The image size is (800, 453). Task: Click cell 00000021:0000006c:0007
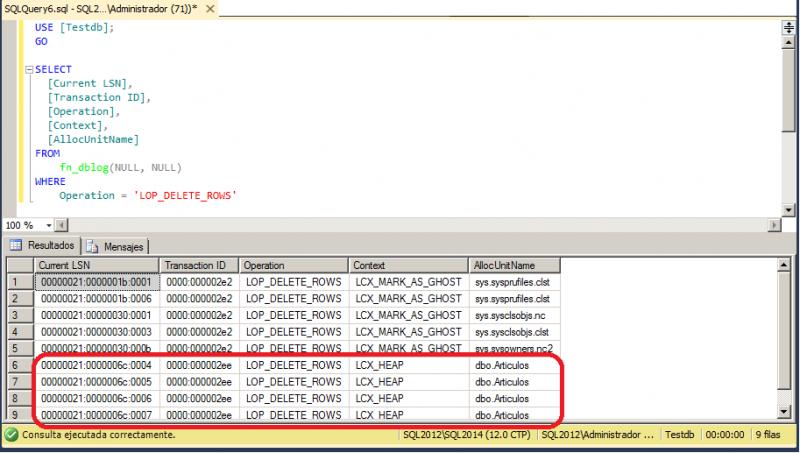97,414
